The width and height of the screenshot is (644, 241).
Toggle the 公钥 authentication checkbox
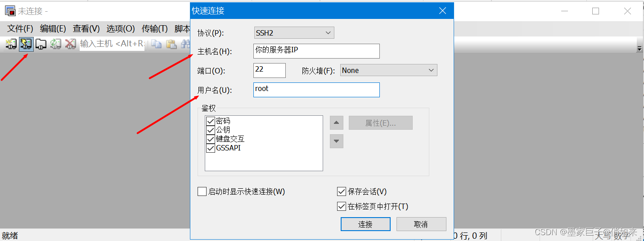click(x=210, y=130)
